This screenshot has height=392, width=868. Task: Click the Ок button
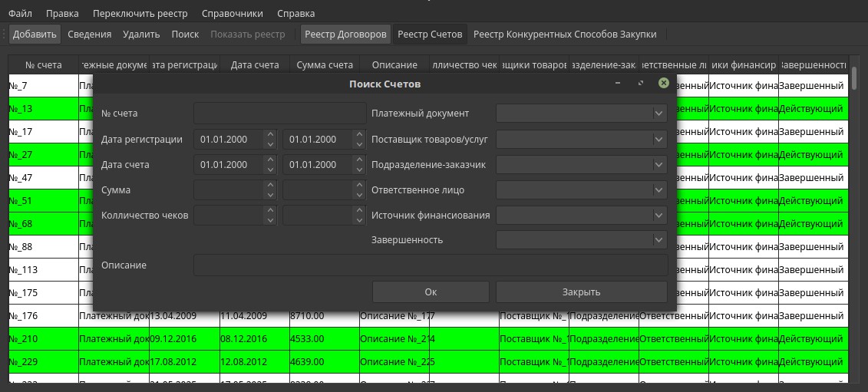(x=431, y=292)
